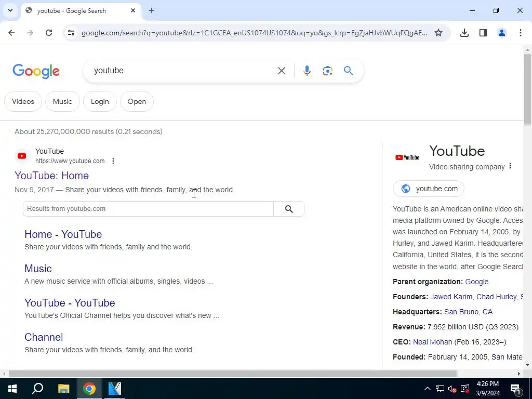Viewport: 532px width, 399px height.
Task: Click the Results from youtube.com search field
Action: coord(148,209)
